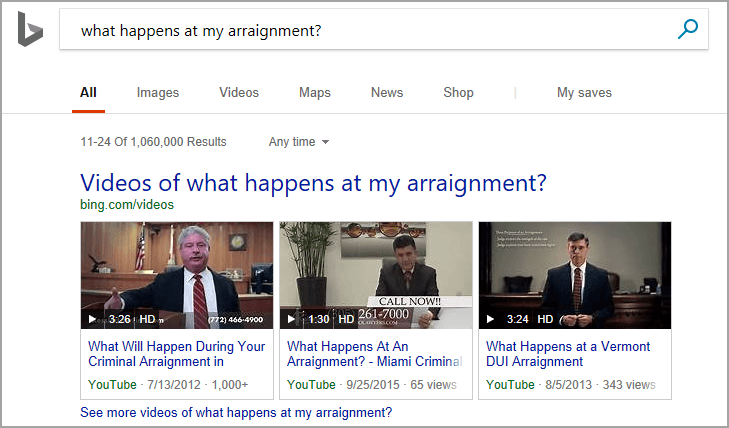The image size is (729, 428).
Task: Switch to the Images tab
Action: point(158,92)
